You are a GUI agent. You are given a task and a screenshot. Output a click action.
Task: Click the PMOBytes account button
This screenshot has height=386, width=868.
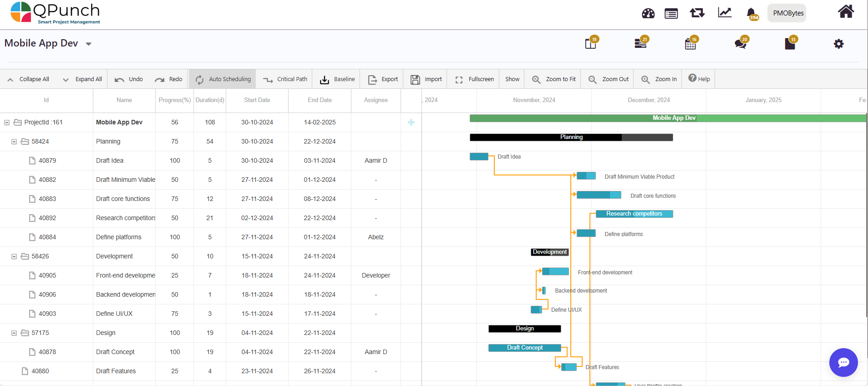pos(788,13)
